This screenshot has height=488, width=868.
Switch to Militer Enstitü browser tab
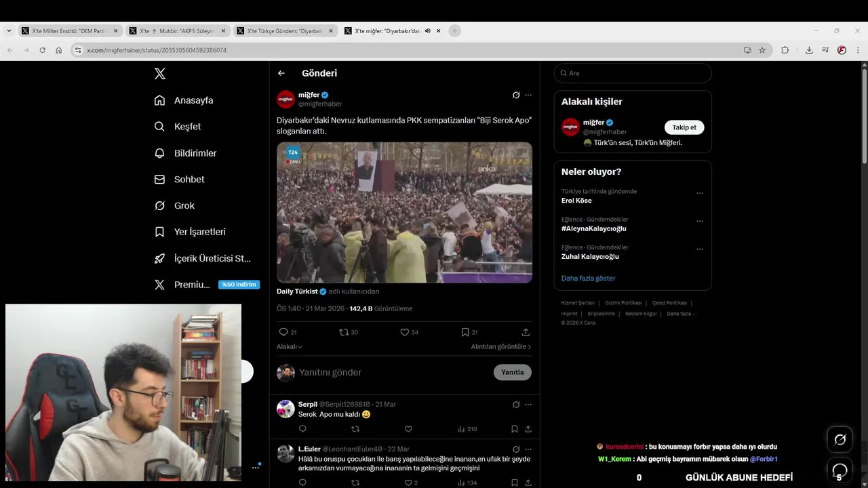[70, 30]
